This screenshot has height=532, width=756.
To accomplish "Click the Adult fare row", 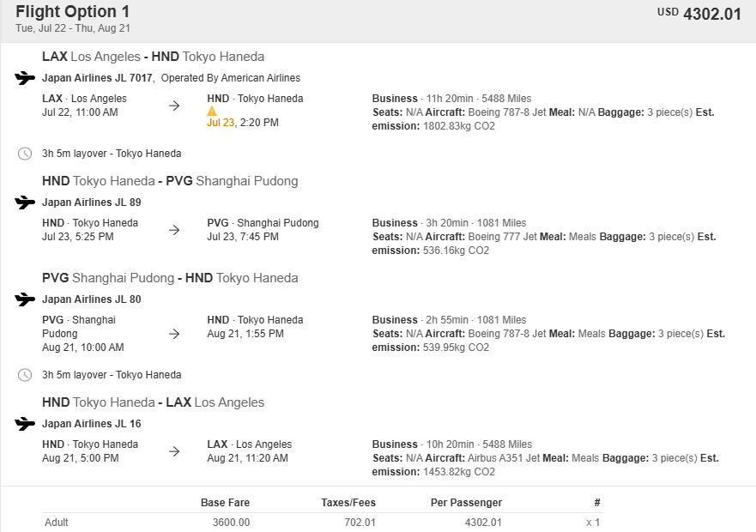I will 55,522.
